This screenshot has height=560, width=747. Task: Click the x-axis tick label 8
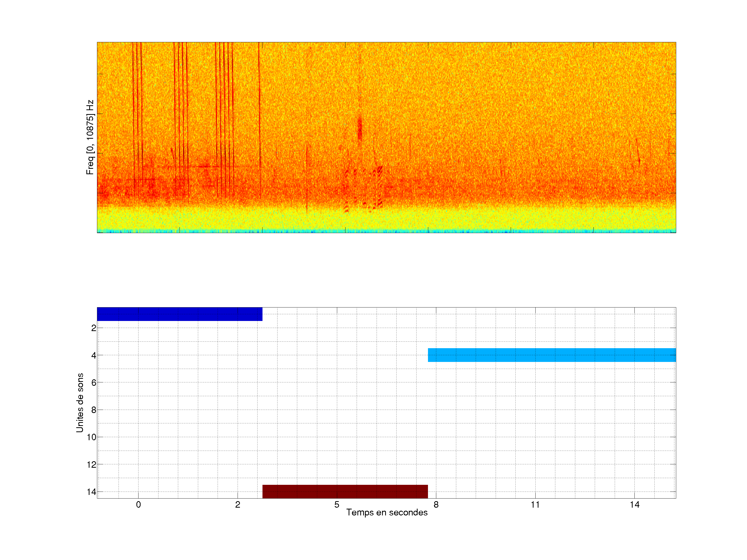coord(436,505)
